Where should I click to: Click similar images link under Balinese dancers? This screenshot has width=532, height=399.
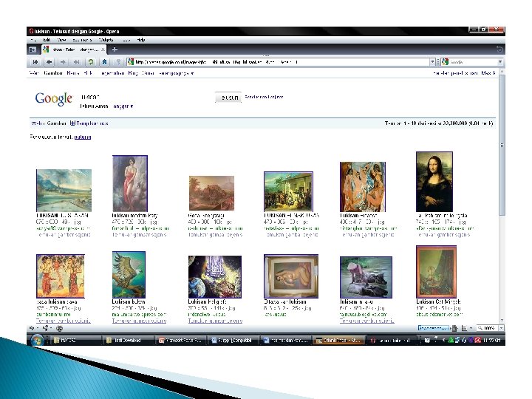click(63, 321)
